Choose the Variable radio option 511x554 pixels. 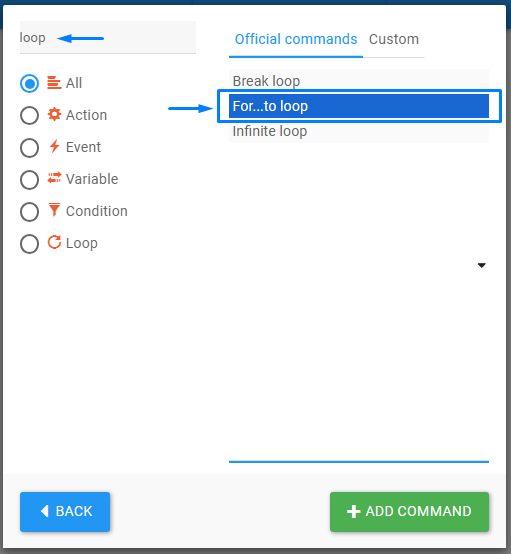tap(29, 180)
